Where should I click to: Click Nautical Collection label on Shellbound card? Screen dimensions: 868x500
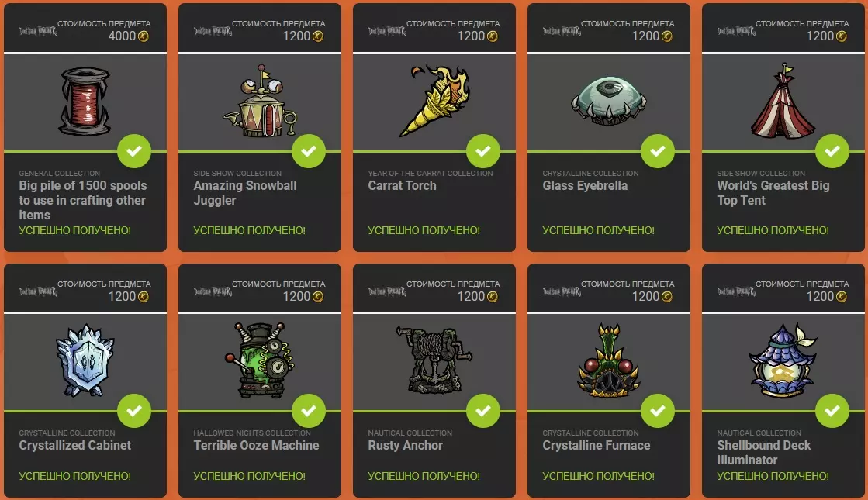click(x=759, y=433)
